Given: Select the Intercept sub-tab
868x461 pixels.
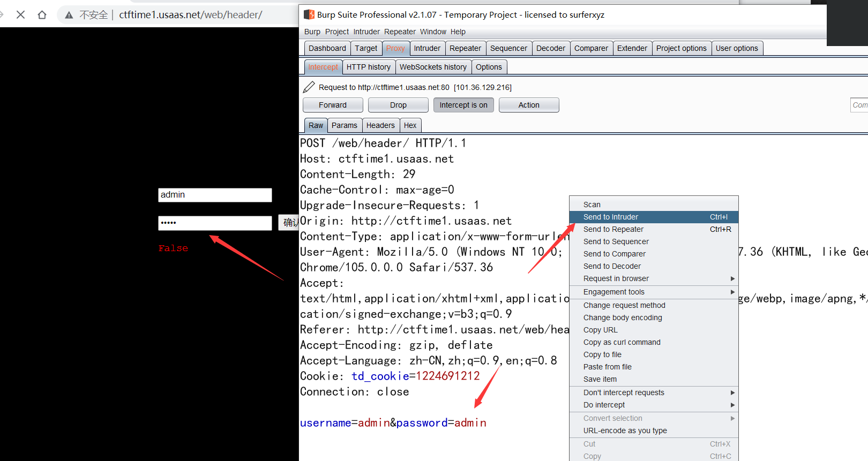Looking at the screenshot, I should pyautogui.click(x=323, y=67).
